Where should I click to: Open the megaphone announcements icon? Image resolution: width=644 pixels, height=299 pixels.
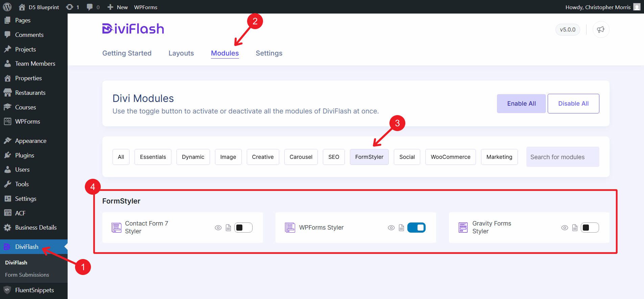[x=601, y=29]
